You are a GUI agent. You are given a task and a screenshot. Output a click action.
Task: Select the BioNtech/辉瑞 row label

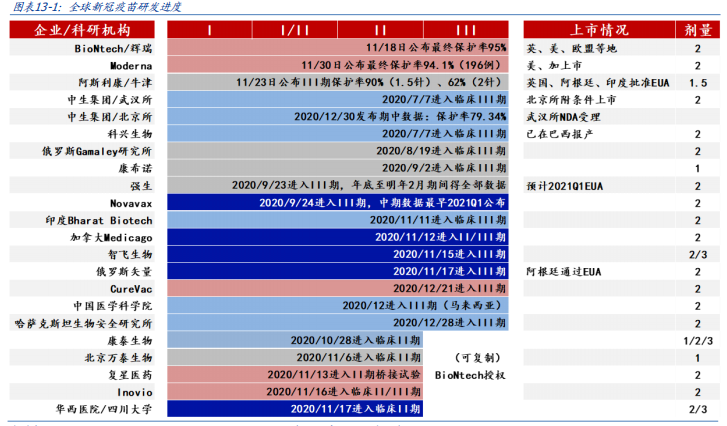click(113, 48)
